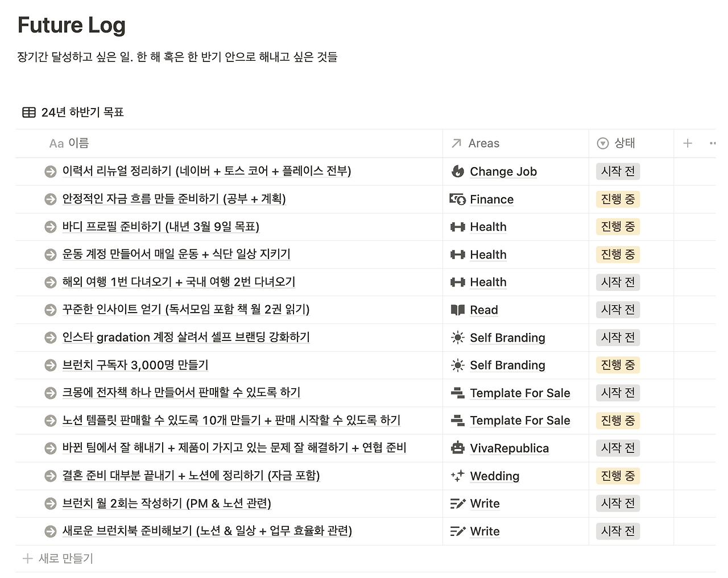Click the Finance icon in the Areas column
Screen dimensions: 728x578
point(457,199)
